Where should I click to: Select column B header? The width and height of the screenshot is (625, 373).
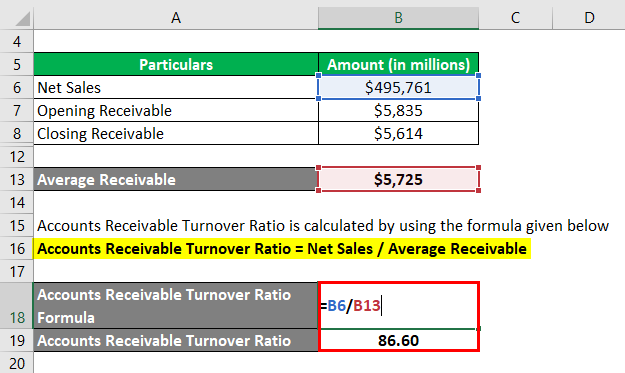(398, 18)
